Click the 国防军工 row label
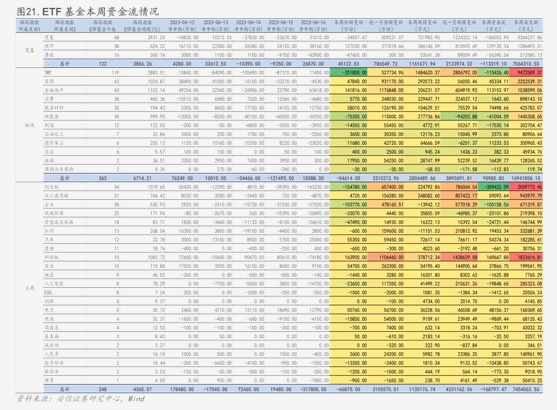Viewport: 557px width, 410px height. [x=54, y=143]
